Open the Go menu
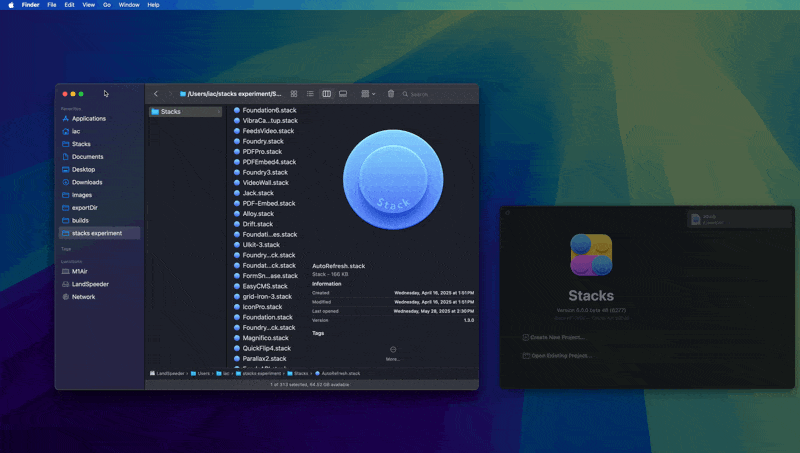 pos(107,5)
